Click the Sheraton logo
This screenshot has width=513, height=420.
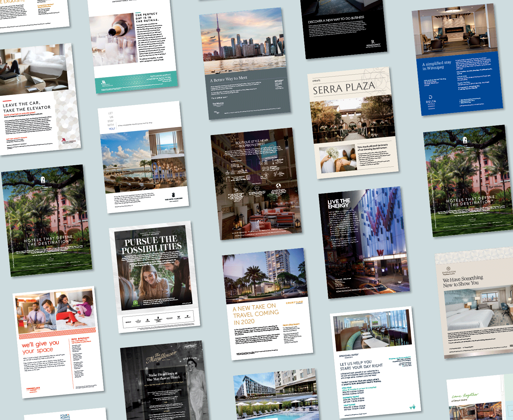449,270
